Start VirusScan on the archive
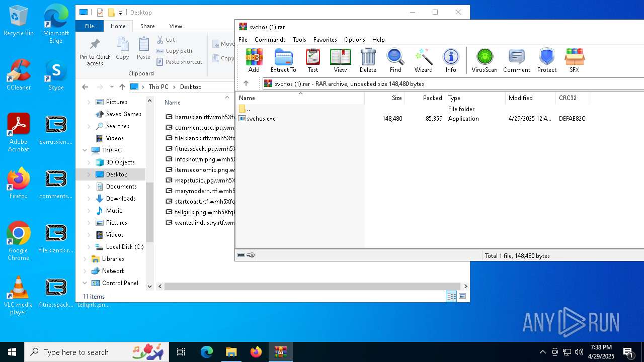The width and height of the screenshot is (644, 362). [x=485, y=61]
